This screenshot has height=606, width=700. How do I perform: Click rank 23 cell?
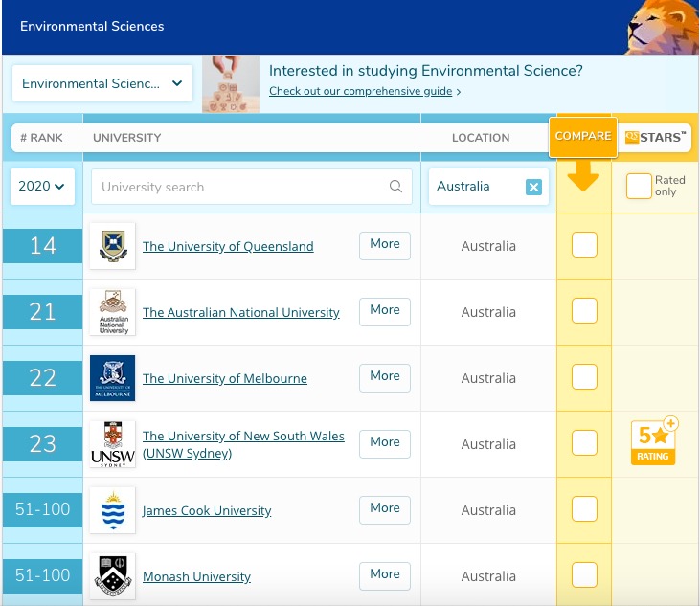tap(42, 444)
